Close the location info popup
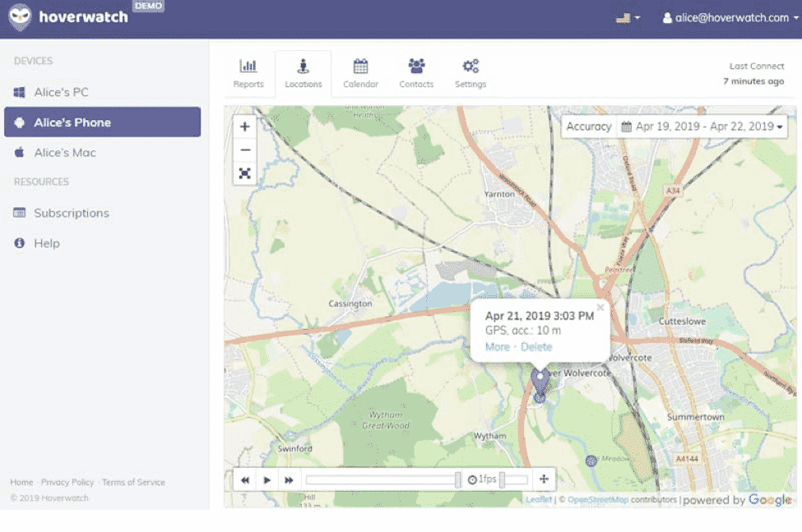 (600, 308)
